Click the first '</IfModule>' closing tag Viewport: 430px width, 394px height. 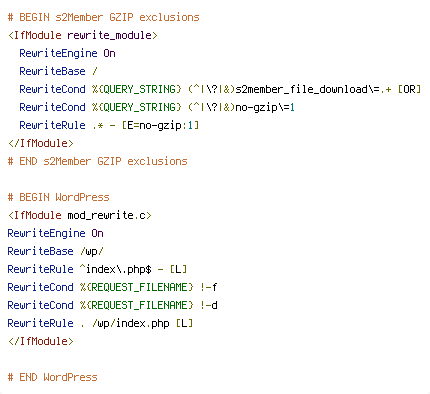[41, 143]
